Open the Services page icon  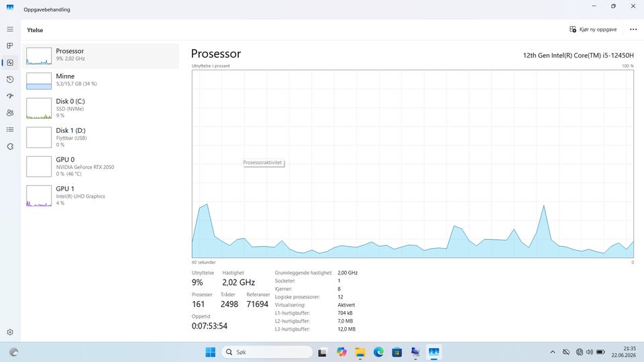[x=10, y=147]
